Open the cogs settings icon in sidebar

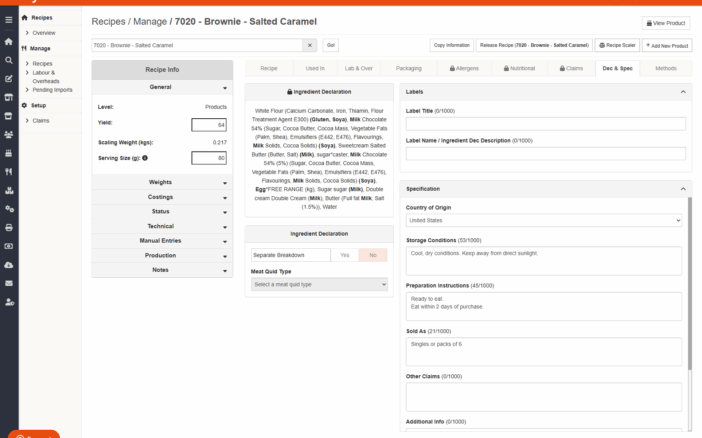[x=9, y=209]
